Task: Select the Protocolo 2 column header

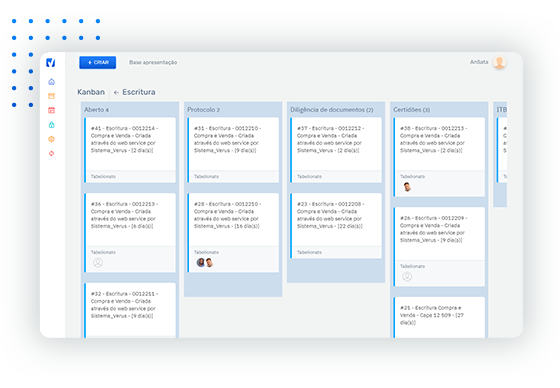Action: pos(204,110)
